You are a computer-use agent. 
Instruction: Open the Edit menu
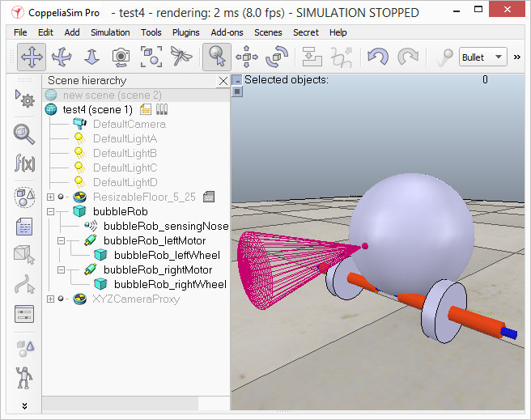[45, 32]
